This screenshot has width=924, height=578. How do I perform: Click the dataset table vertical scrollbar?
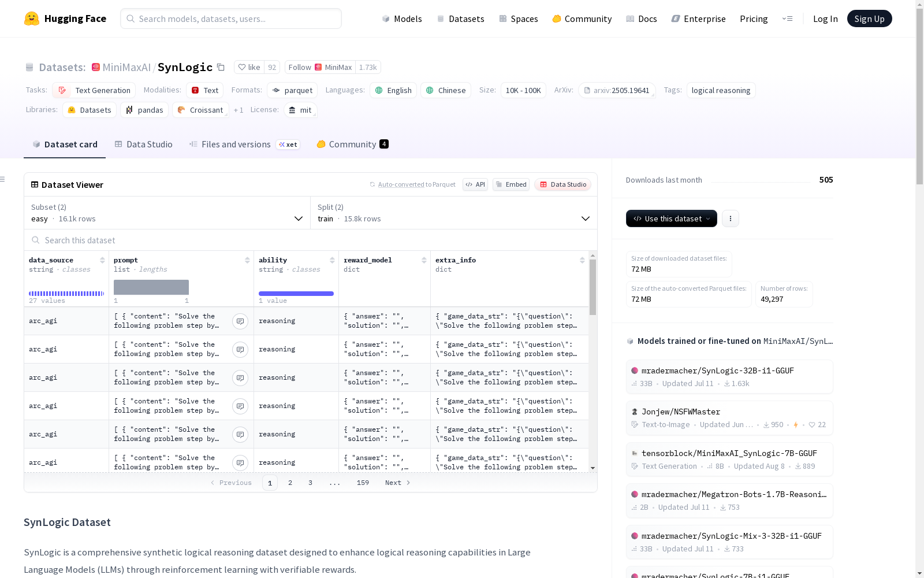pyautogui.click(x=593, y=287)
